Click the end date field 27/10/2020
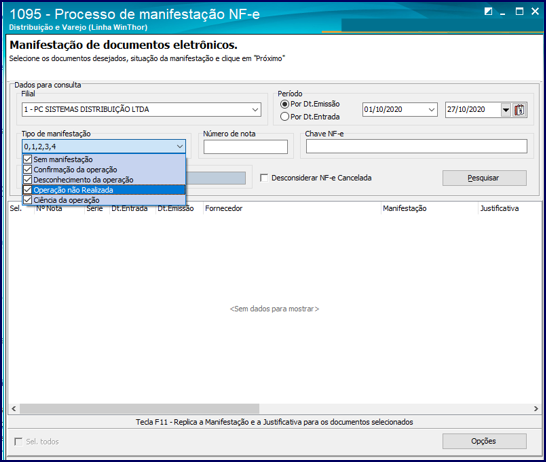 (x=473, y=110)
